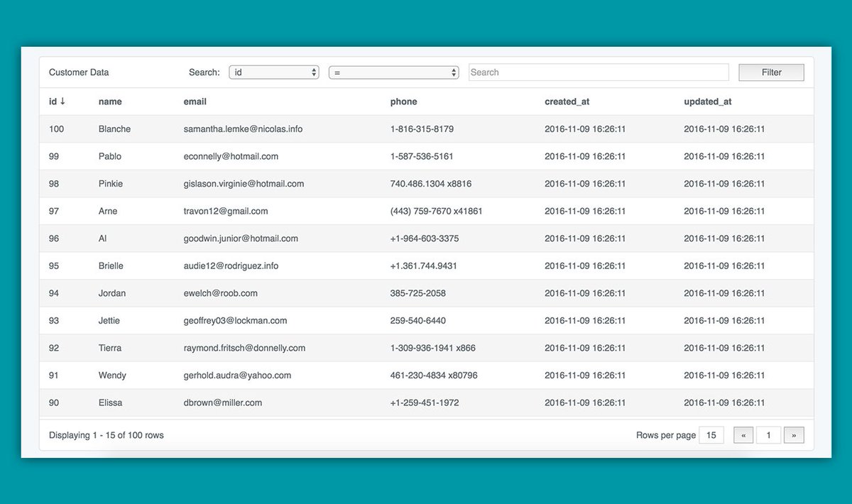
Task: Click updated_at value in Elissa's row
Action: [724, 402]
